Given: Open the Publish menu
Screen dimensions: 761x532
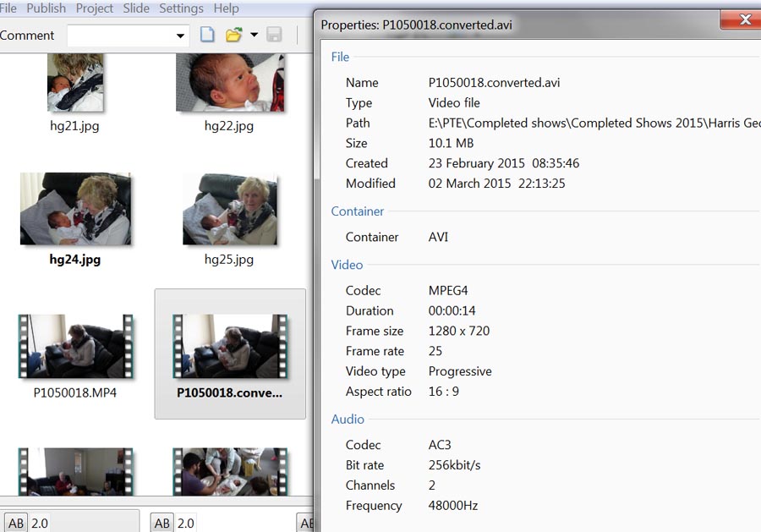Looking at the screenshot, I should point(46,8).
